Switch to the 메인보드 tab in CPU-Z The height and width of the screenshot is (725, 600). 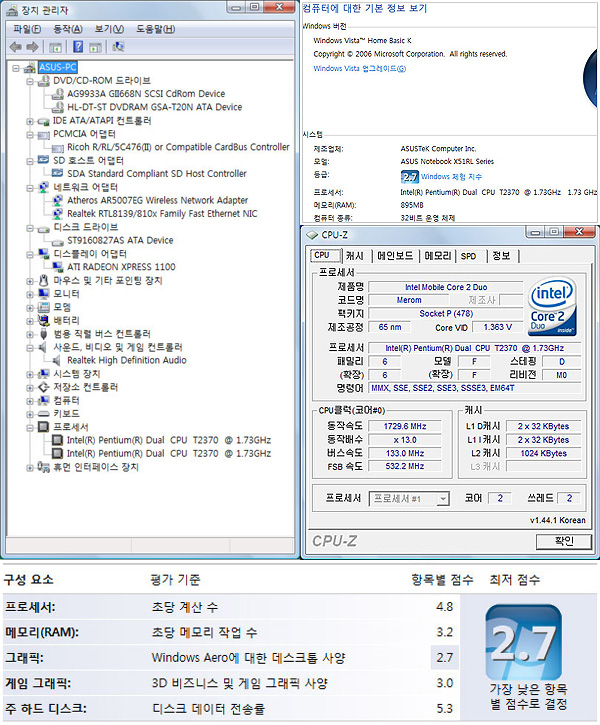click(x=395, y=256)
